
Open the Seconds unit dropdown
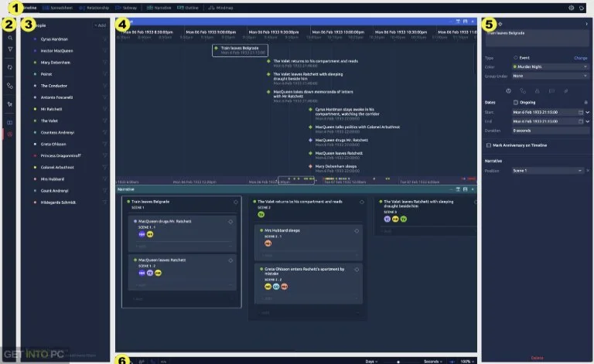point(433,362)
